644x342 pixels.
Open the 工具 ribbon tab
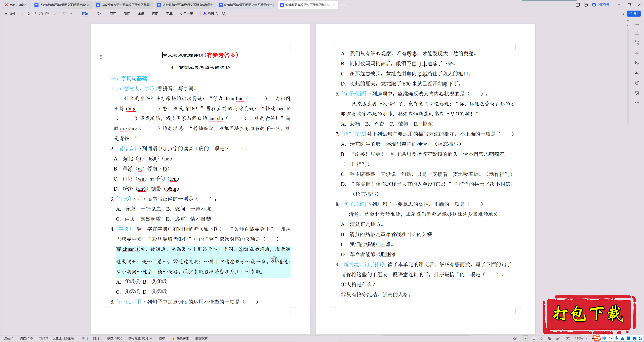click(169, 14)
